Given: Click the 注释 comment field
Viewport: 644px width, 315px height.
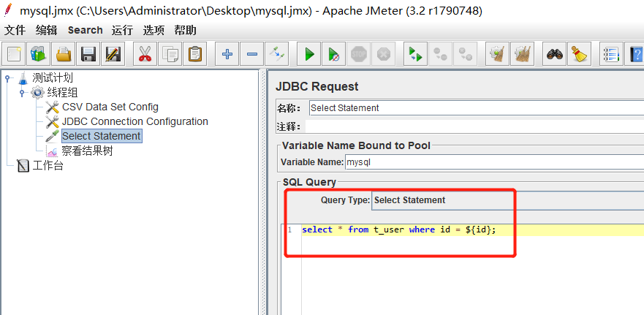Looking at the screenshot, I should [x=474, y=126].
